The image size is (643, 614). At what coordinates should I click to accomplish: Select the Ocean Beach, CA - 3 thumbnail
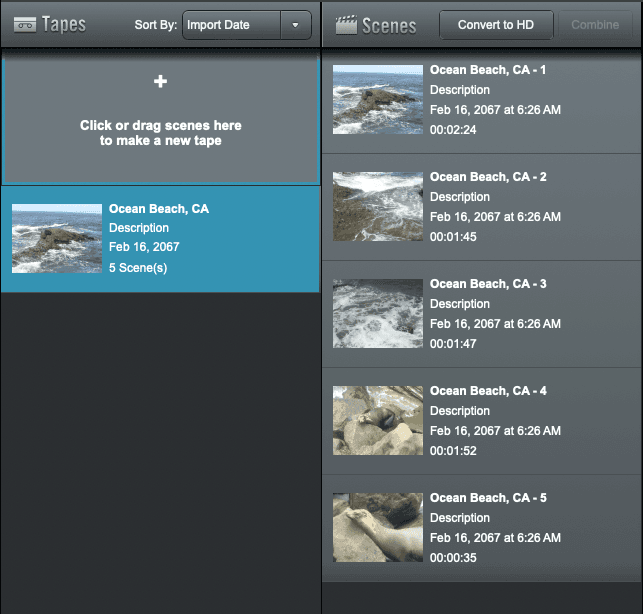(378, 314)
